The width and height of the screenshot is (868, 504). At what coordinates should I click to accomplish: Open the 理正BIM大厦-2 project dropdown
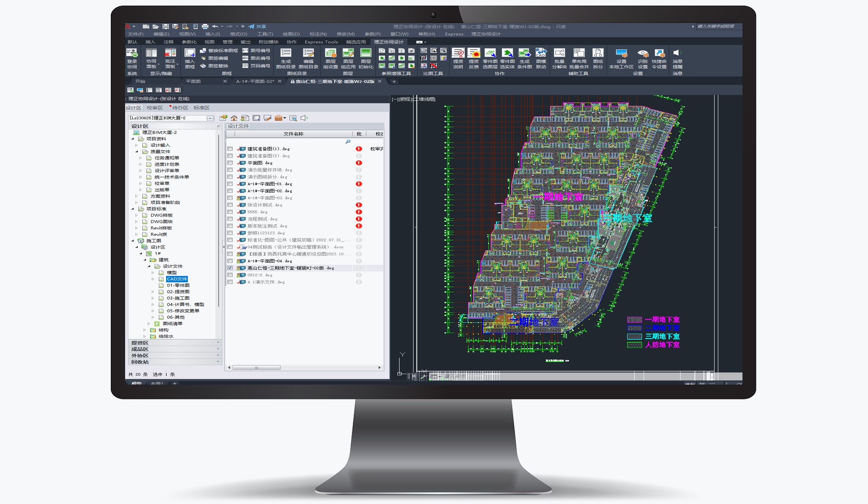210,118
